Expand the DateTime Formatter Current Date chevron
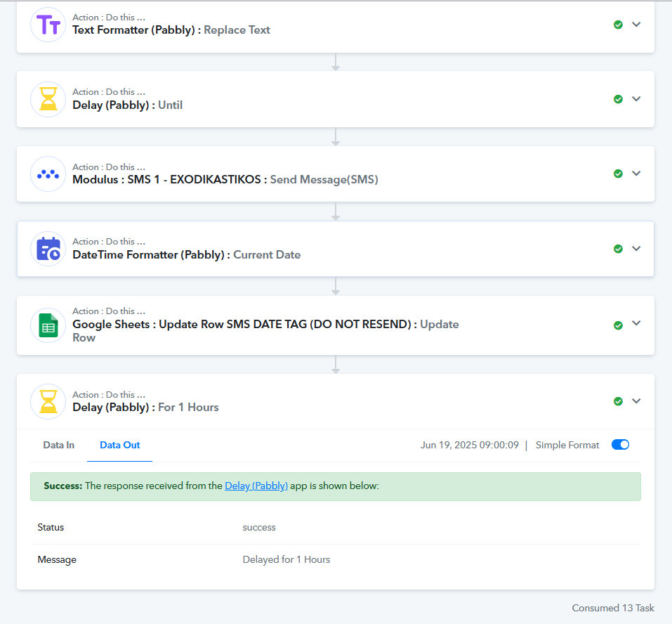 [636, 248]
